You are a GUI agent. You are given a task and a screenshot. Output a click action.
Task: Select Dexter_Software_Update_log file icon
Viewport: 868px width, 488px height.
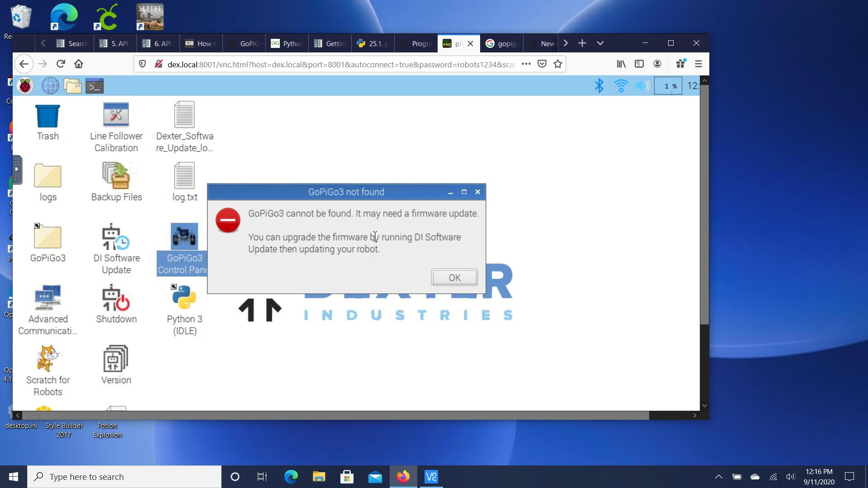pos(184,128)
